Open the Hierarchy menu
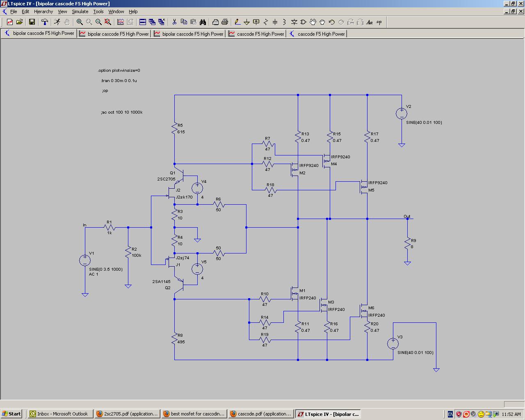 (43, 11)
